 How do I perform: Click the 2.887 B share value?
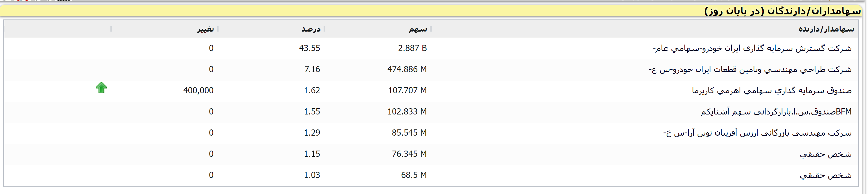412,48
